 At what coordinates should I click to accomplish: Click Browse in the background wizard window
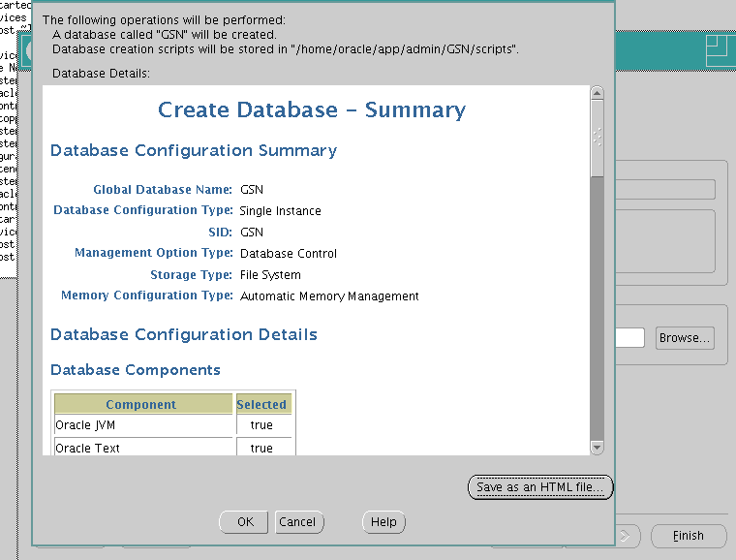685,338
